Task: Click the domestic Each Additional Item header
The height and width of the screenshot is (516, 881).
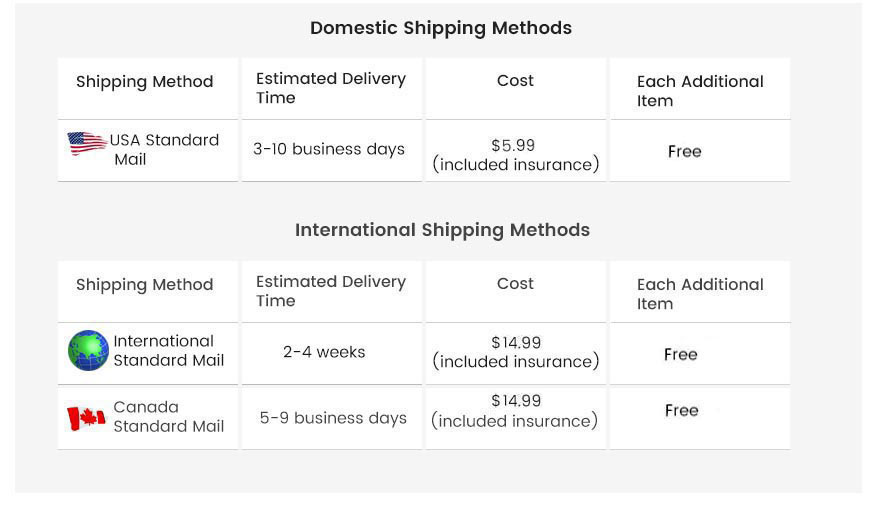Action: [699, 91]
